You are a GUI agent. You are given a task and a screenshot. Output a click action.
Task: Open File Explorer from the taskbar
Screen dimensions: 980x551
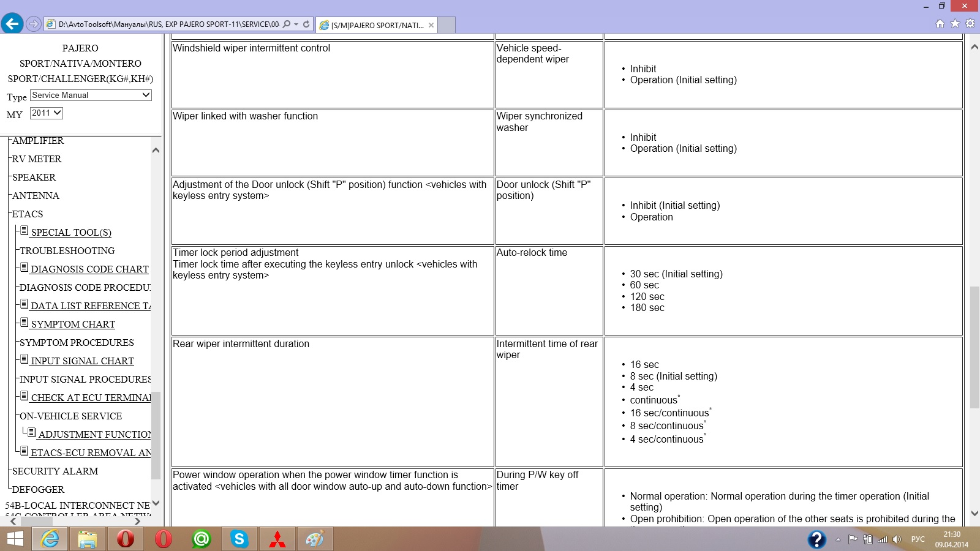point(88,539)
